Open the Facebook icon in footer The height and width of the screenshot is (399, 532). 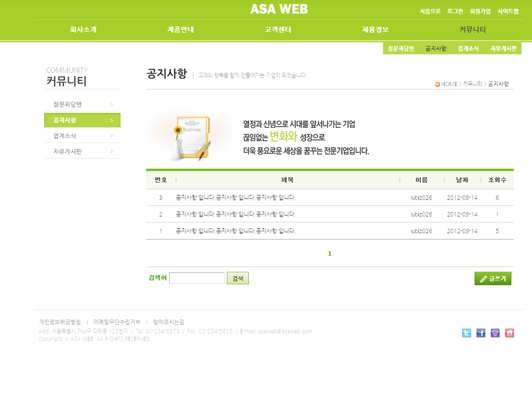click(481, 333)
